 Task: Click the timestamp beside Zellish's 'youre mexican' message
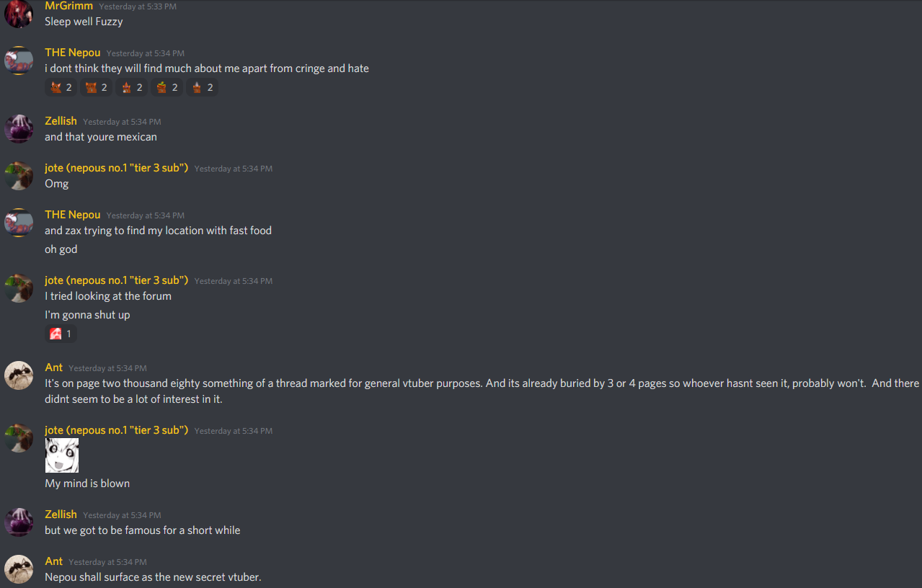coord(122,122)
